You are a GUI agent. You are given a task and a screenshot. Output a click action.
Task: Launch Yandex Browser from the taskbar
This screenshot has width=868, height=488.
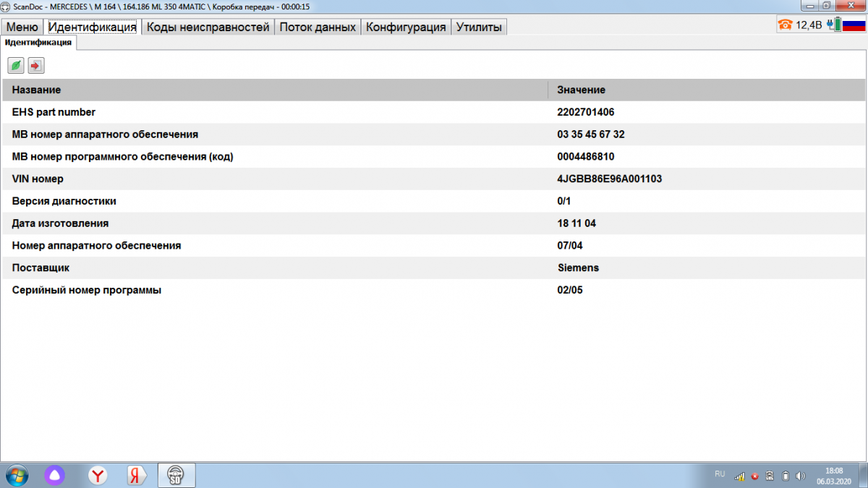98,475
